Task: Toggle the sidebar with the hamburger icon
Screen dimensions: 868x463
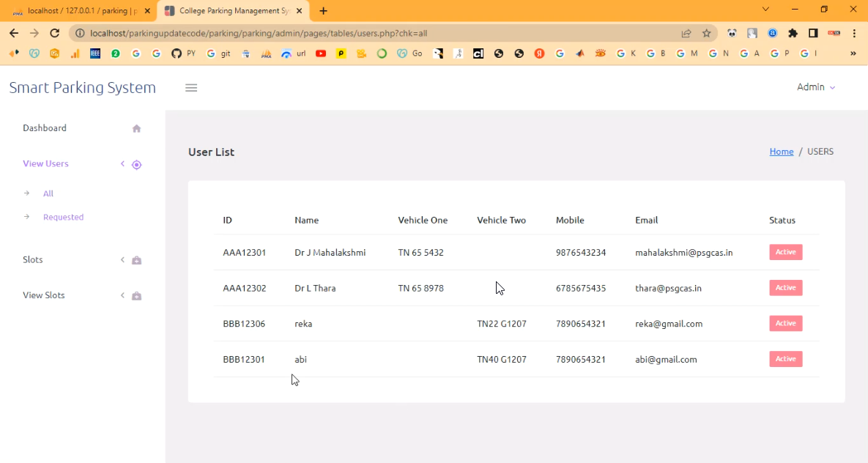Action: coord(191,88)
